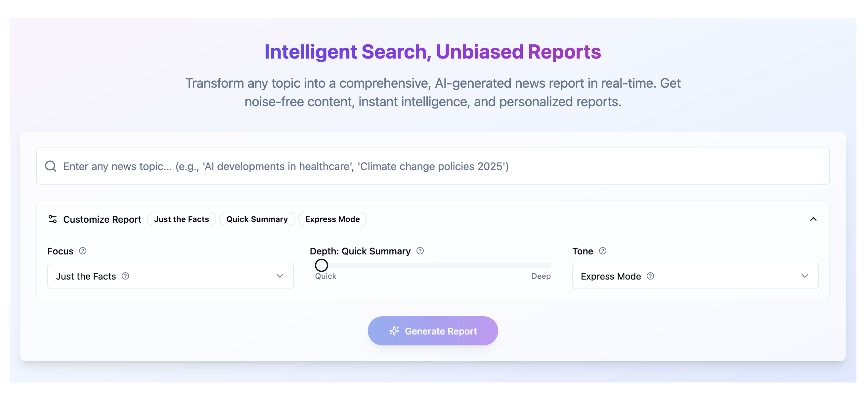Click the search magnifier icon
The height and width of the screenshot is (399, 868).
[x=51, y=166]
